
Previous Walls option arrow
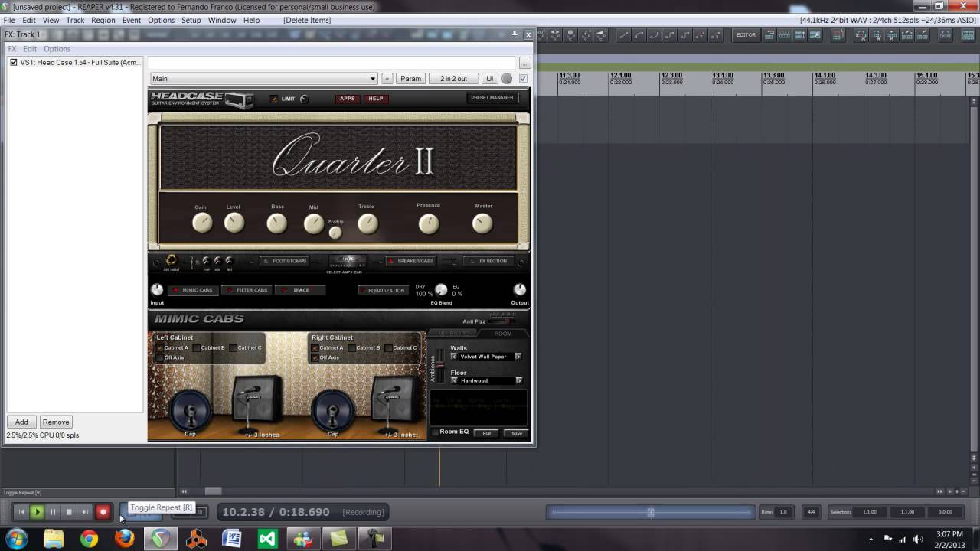point(454,357)
